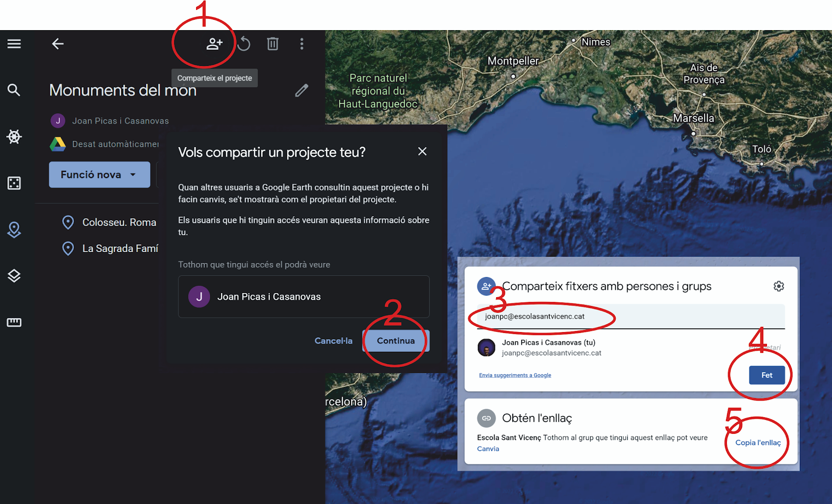Screen dimensions: 832x504
Task: Close the share project dialog
Action: (x=422, y=151)
